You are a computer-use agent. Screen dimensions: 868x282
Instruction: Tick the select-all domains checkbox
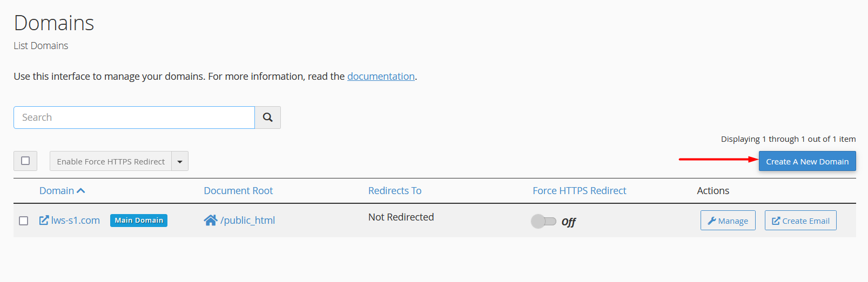tap(25, 161)
